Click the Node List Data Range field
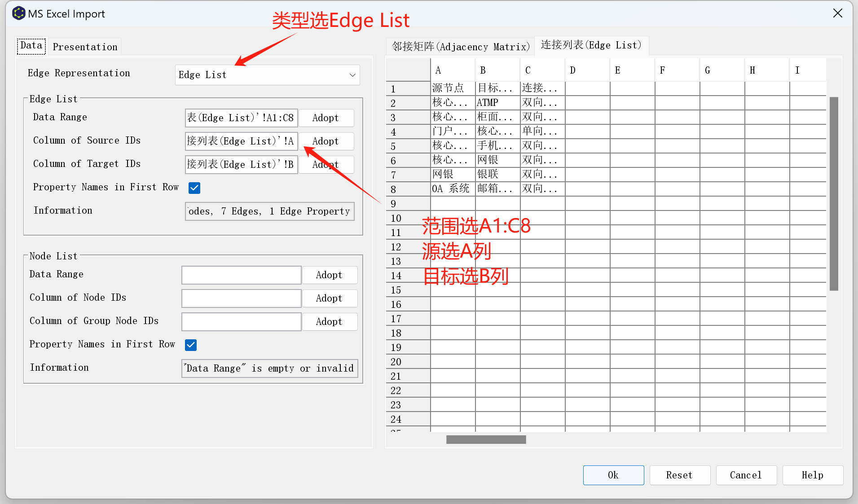 [241, 275]
